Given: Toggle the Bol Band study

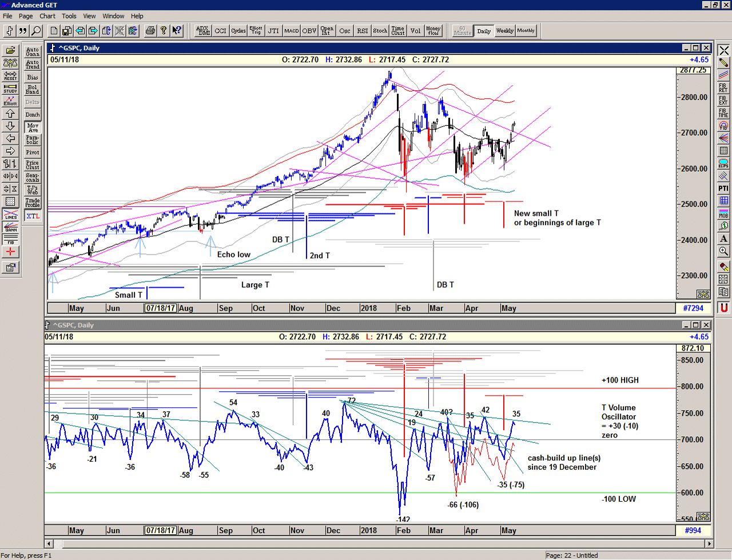Looking at the screenshot, I should tap(33, 90).
